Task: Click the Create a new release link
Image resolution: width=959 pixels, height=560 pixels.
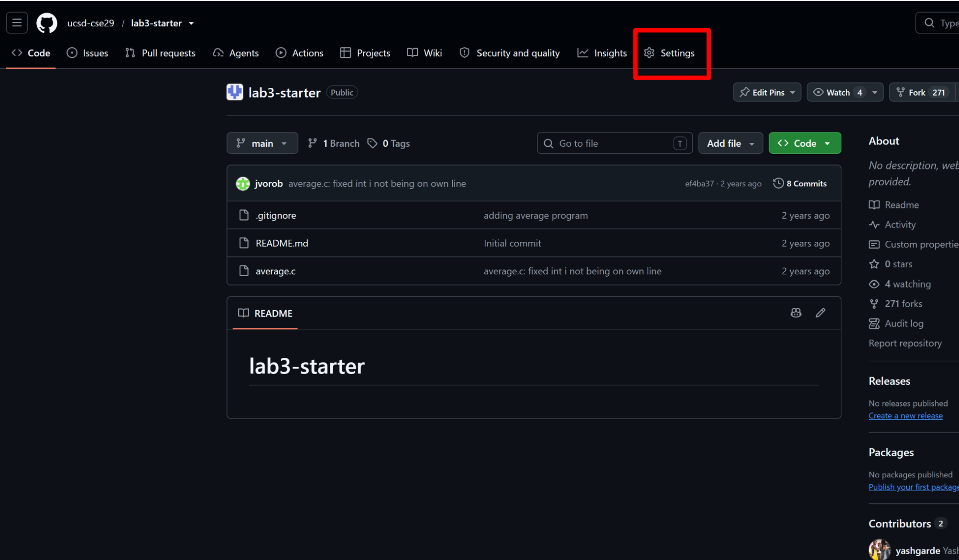Action: click(x=905, y=416)
